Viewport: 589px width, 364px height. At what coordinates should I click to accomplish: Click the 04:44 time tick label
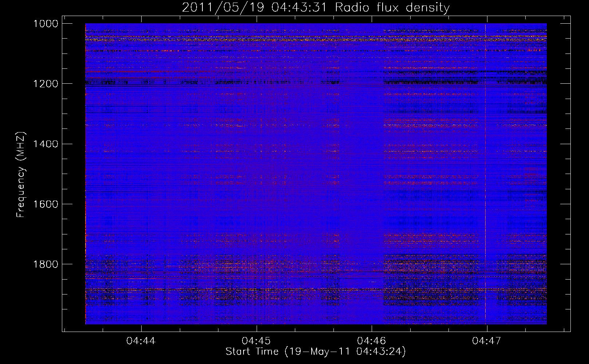(x=141, y=341)
